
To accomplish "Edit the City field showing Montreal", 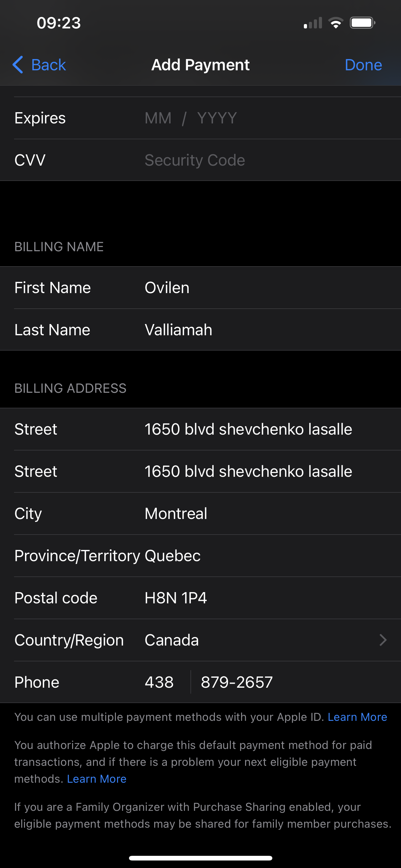I will [x=200, y=514].
